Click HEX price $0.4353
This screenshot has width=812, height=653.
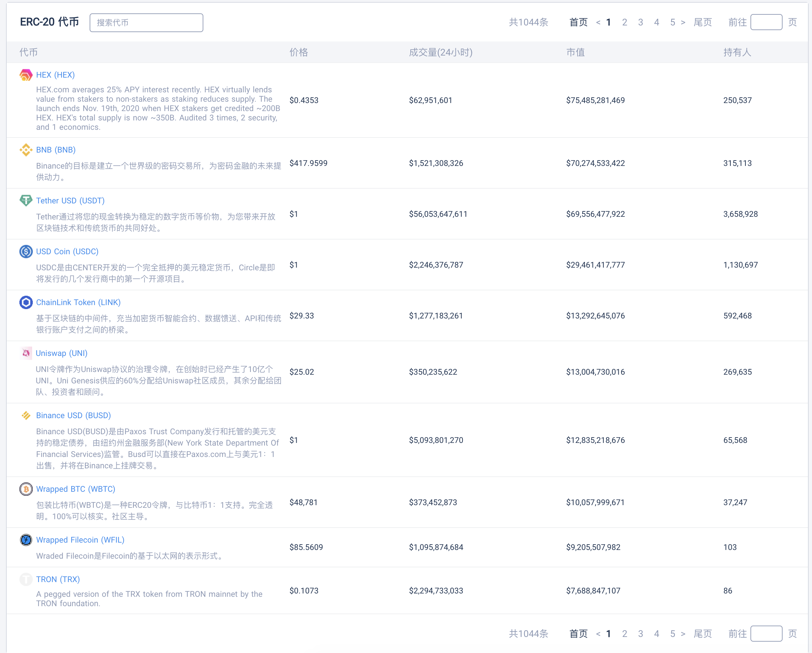pos(304,100)
